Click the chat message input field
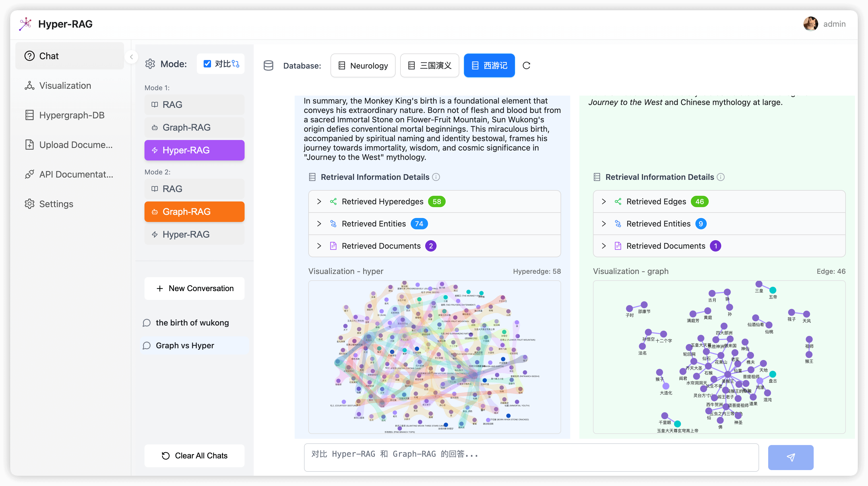868x486 pixels. (531, 457)
